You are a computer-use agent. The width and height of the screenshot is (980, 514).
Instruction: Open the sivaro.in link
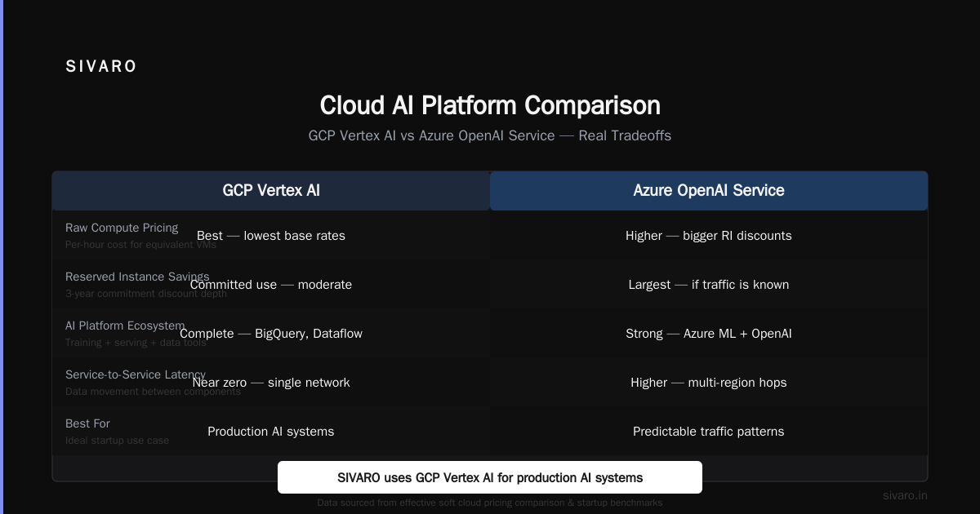905,495
